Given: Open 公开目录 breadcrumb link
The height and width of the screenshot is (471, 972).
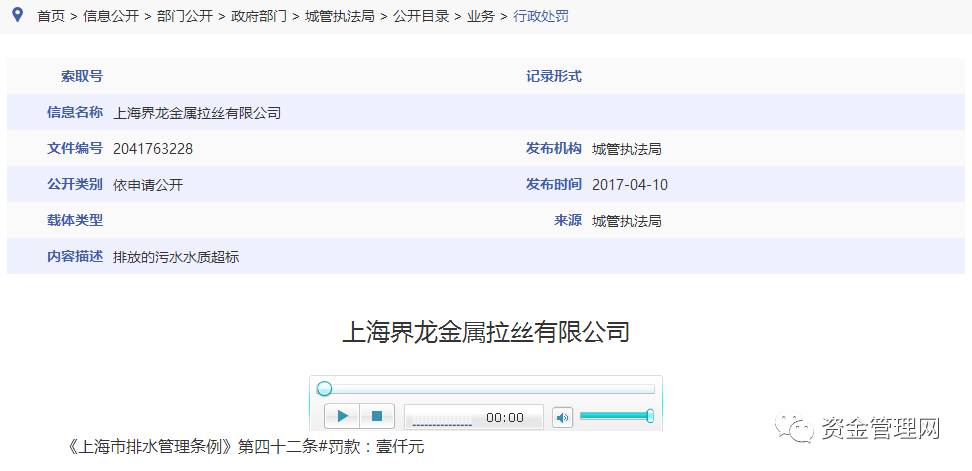Looking at the screenshot, I should [420, 17].
